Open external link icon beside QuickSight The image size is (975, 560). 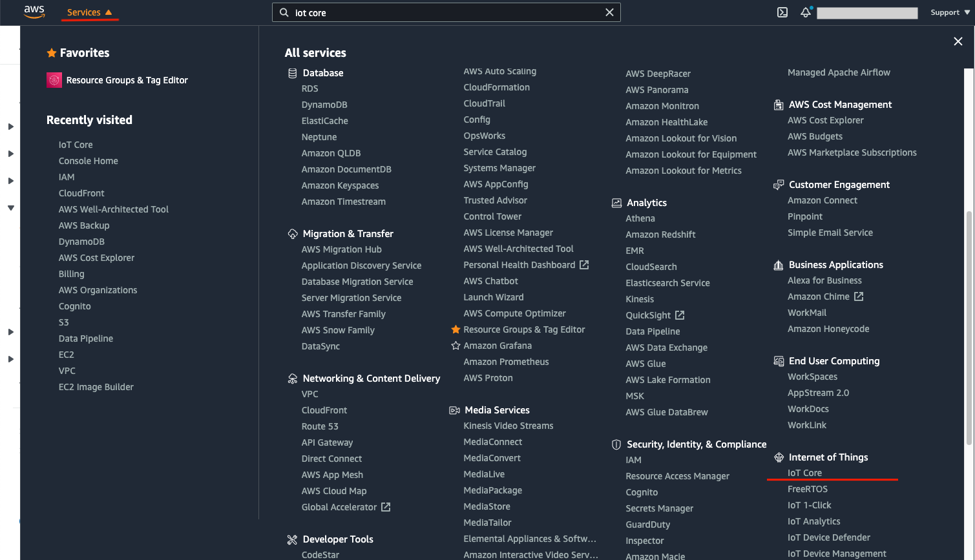(x=680, y=315)
